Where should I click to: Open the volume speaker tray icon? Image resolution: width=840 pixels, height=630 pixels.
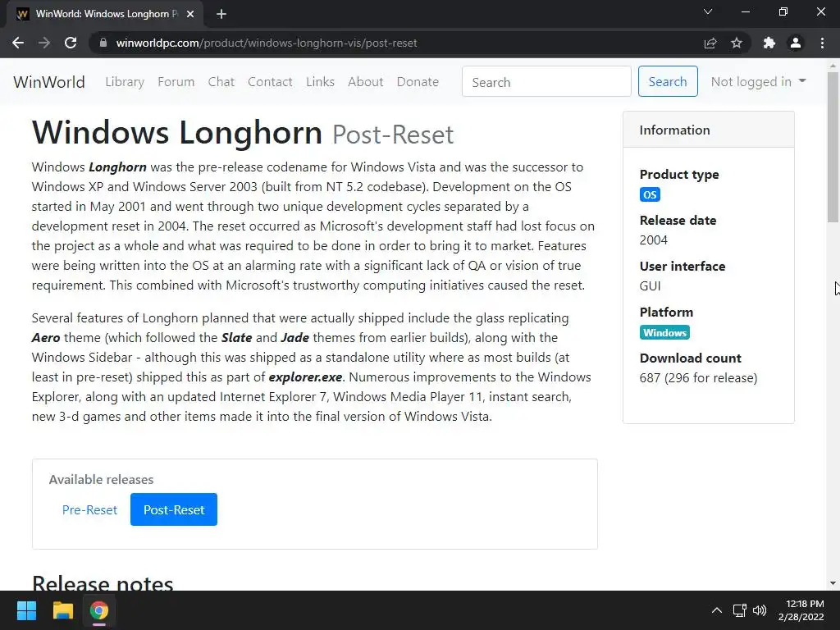point(760,610)
